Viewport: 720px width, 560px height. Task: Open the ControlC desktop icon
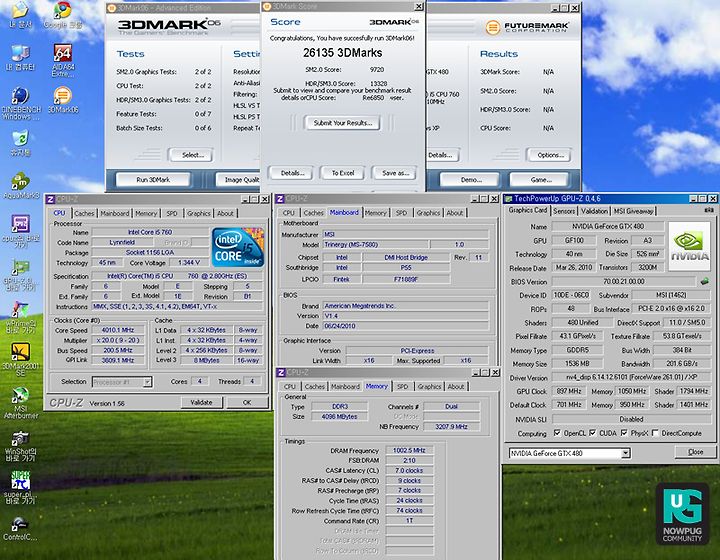20,529
